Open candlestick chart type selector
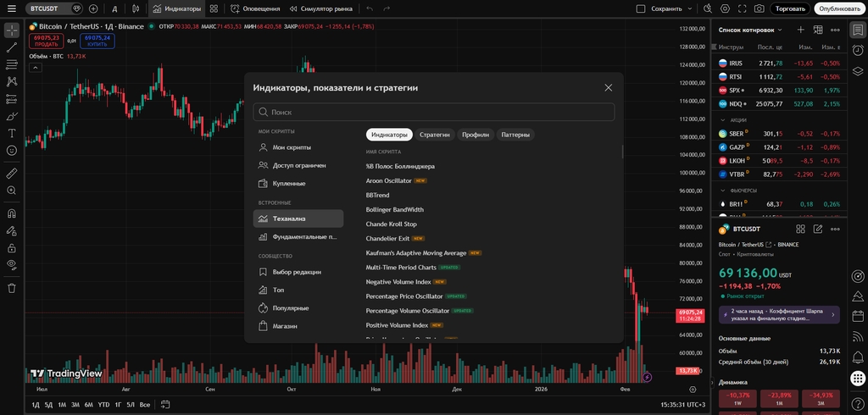 [x=136, y=8]
